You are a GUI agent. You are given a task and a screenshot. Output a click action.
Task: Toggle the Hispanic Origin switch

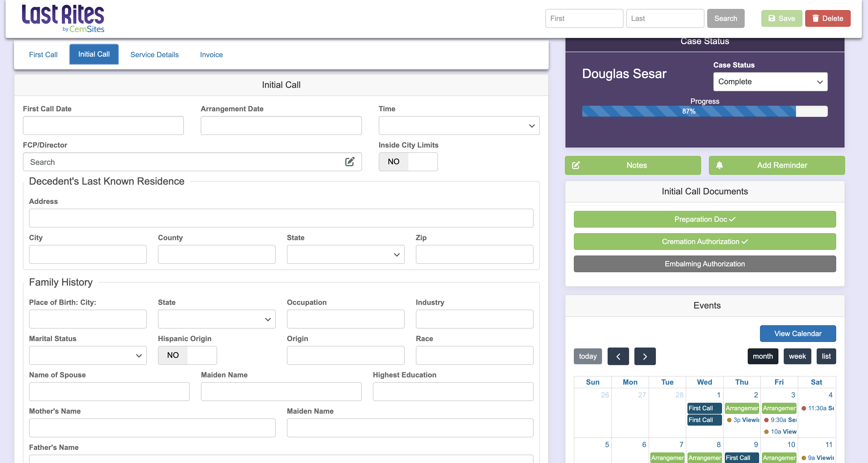tap(187, 355)
